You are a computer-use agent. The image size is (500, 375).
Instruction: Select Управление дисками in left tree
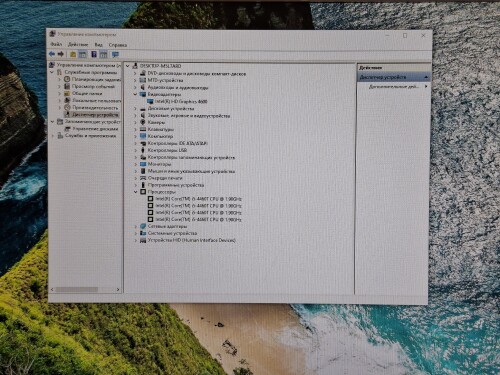(x=95, y=129)
